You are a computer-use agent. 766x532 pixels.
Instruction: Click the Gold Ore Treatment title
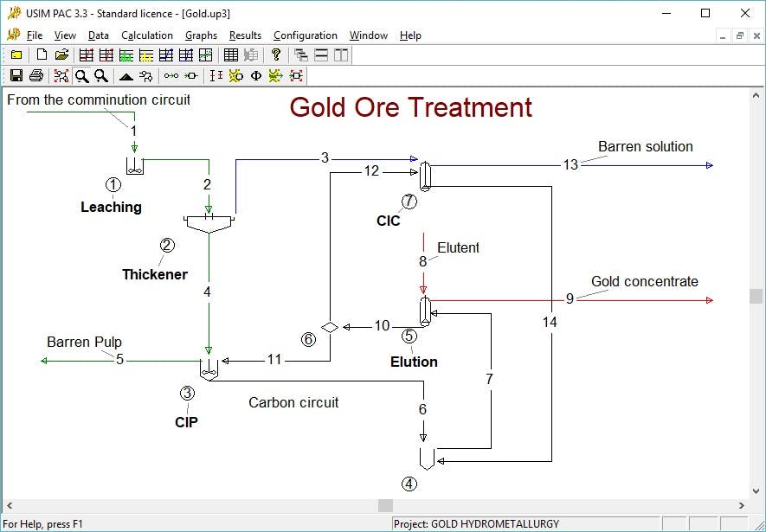click(x=410, y=107)
